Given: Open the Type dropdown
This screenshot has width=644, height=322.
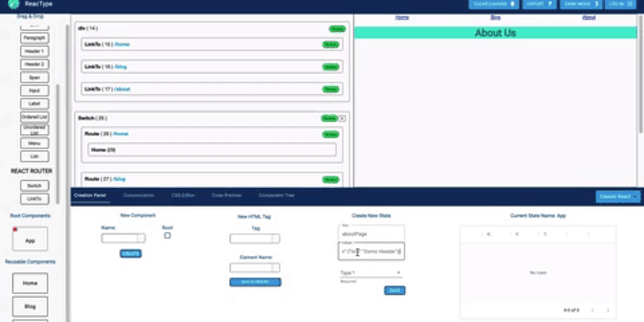Looking at the screenshot, I should pyautogui.click(x=371, y=273).
